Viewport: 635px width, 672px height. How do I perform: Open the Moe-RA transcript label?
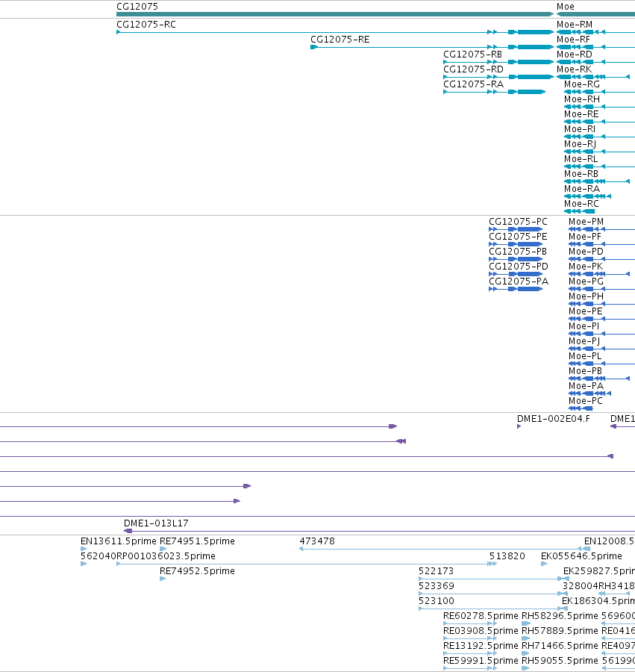coord(582,189)
